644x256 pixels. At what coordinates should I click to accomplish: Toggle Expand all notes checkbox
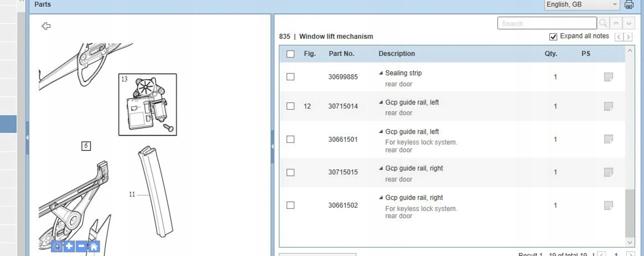pyautogui.click(x=553, y=37)
